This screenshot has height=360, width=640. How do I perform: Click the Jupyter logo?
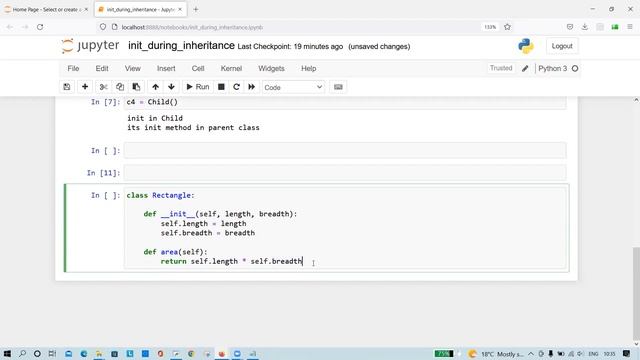point(90,46)
